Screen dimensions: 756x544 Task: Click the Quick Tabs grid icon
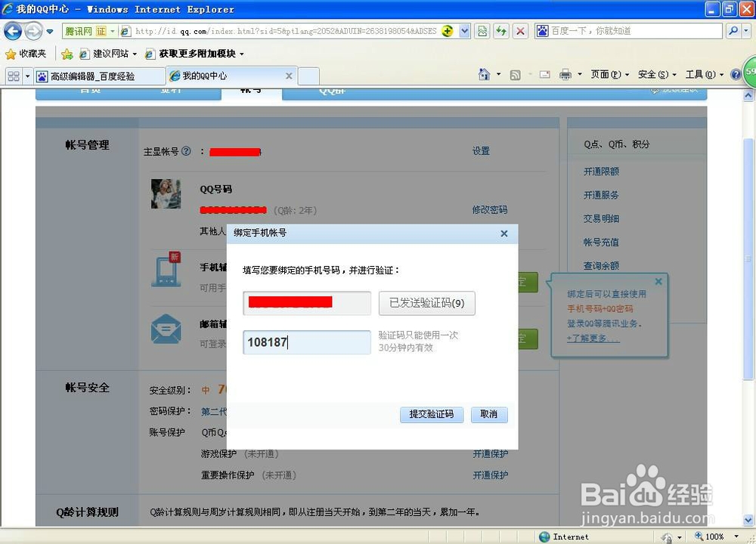(x=14, y=76)
